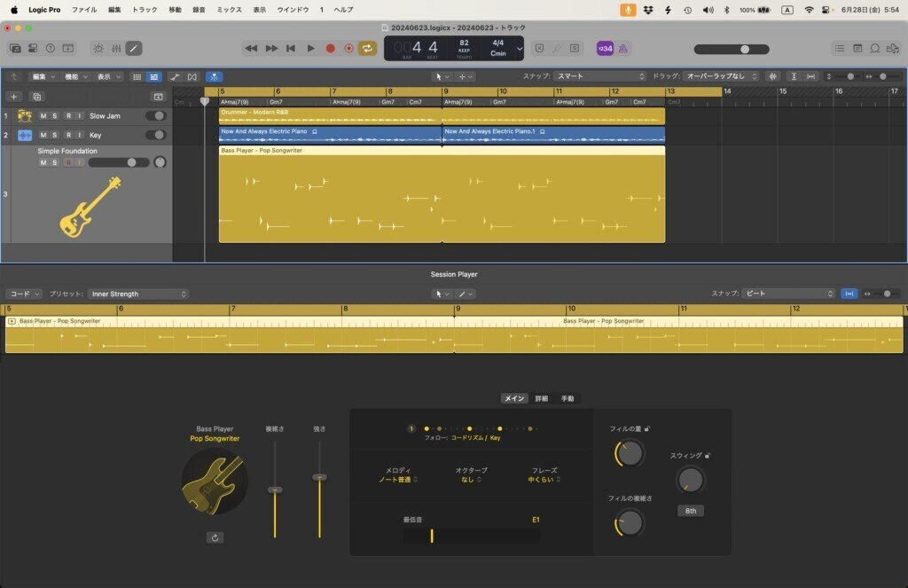Toggle the Key track on/off switch

[156, 135]
